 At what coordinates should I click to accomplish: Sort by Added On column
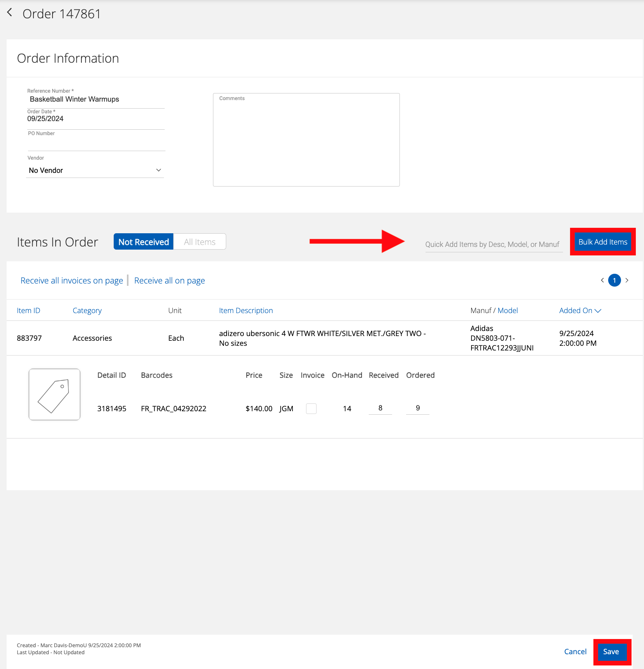point(580,310)
